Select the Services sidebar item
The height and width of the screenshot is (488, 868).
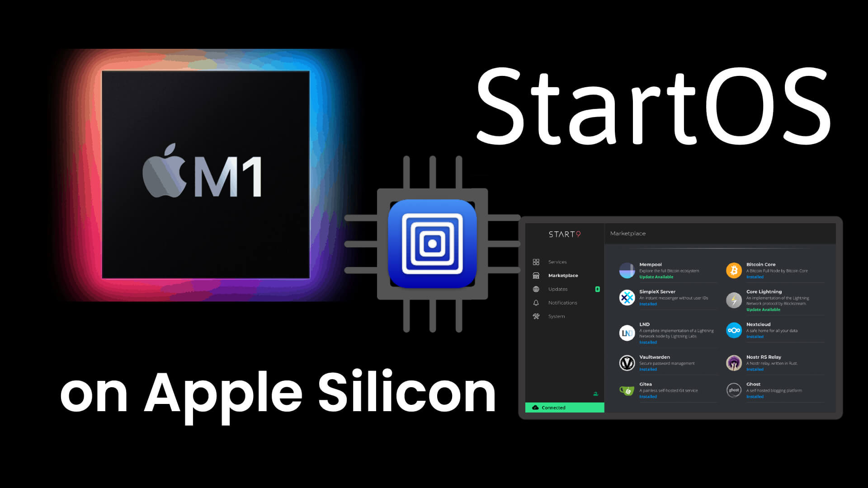click(557, 262)
